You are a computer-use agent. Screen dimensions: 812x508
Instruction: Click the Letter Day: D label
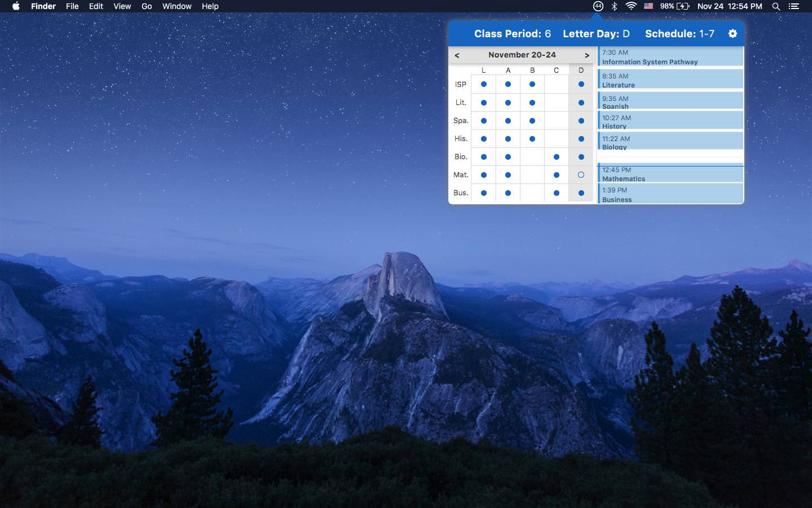[x=596, y=34]
